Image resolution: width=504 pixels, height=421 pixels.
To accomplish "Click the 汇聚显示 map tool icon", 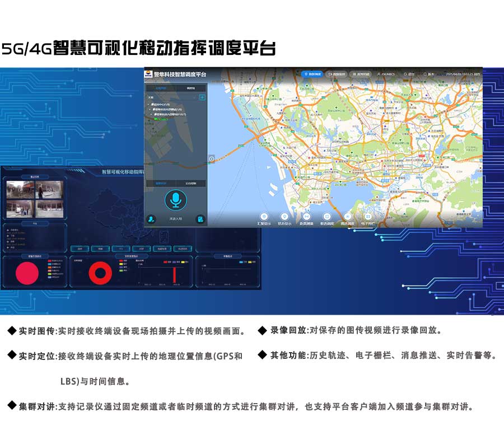I will coord(264,217).
